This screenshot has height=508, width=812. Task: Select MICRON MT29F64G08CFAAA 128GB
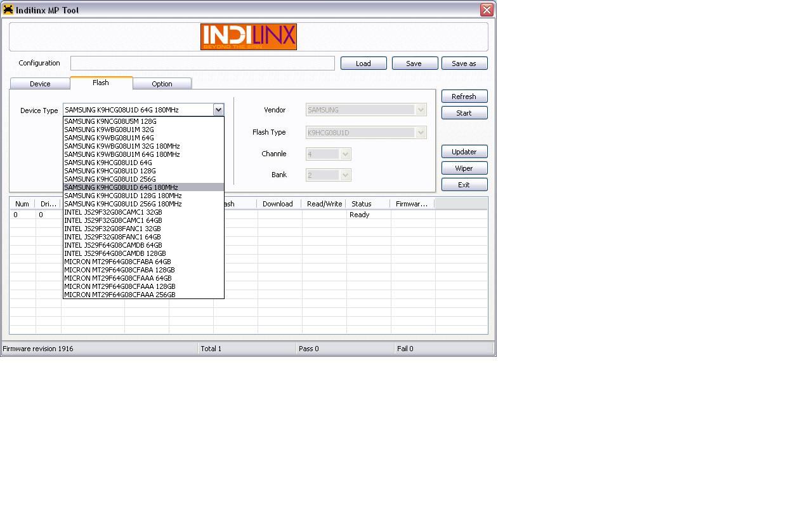[x=143, y=286]
